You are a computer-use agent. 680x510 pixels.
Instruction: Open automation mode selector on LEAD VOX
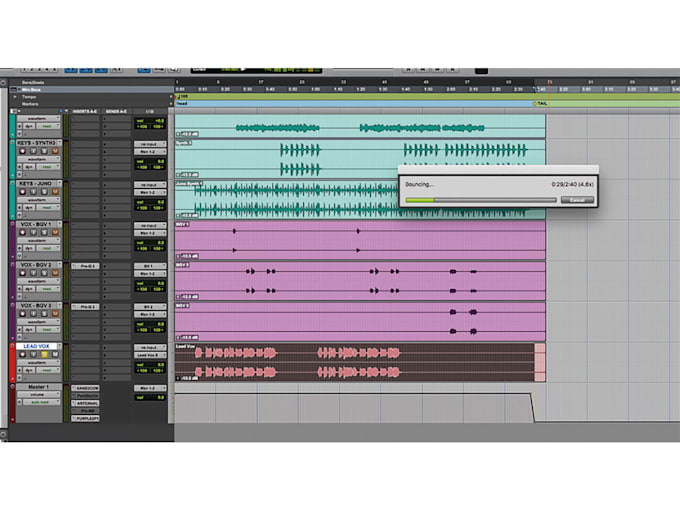(49, 370)
